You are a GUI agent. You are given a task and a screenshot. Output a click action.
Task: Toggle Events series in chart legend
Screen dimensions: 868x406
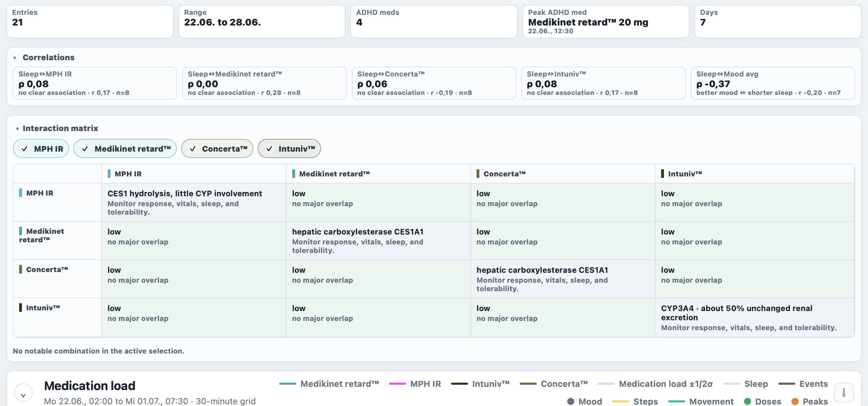point(803,384)
